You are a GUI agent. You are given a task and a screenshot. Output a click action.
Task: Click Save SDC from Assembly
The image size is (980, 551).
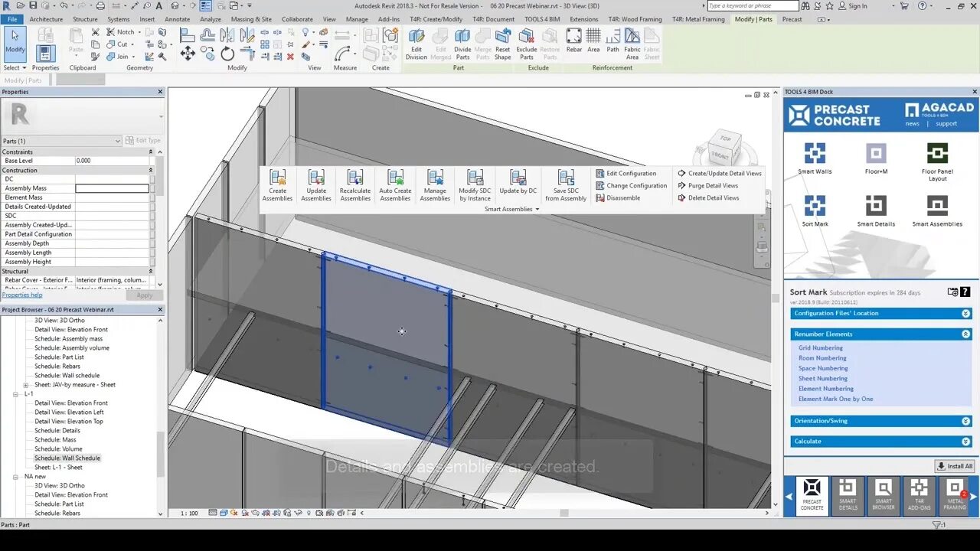point(566,186)
